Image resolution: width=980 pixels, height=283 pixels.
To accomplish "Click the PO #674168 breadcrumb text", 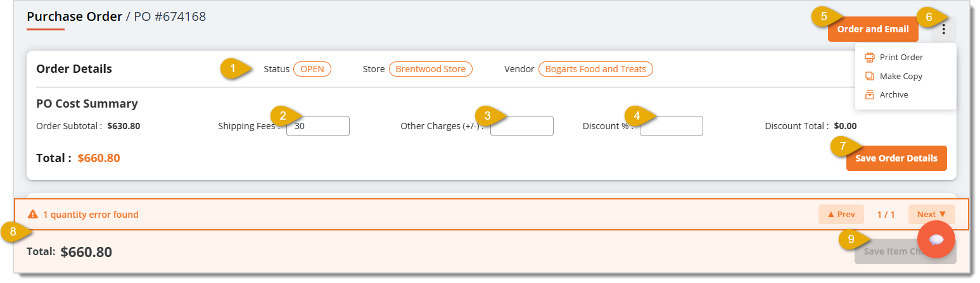I will pos(170,17).
